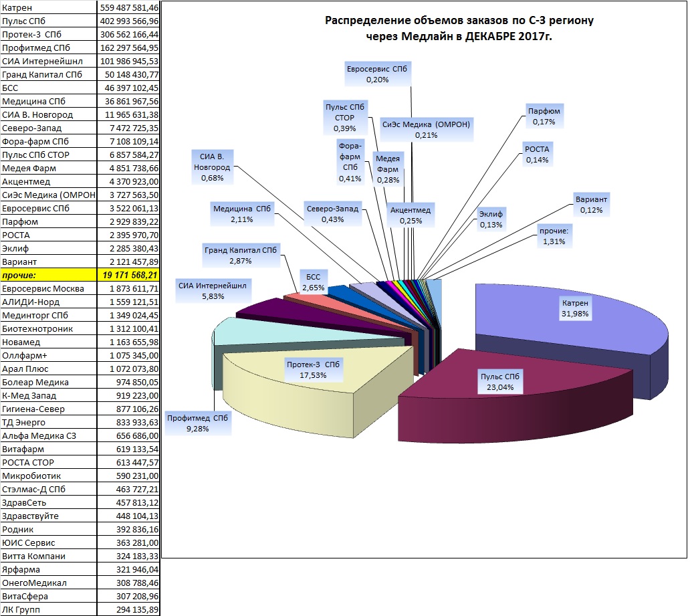Click the 'СИА В. Новгород 0,68%' chart label

pyautogui.click(x=212, y=167)
